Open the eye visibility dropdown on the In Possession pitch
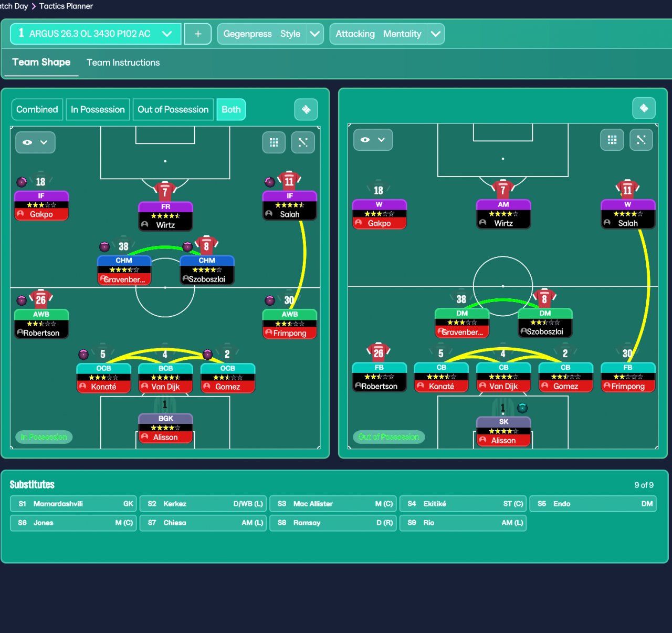 click(35, 142)
